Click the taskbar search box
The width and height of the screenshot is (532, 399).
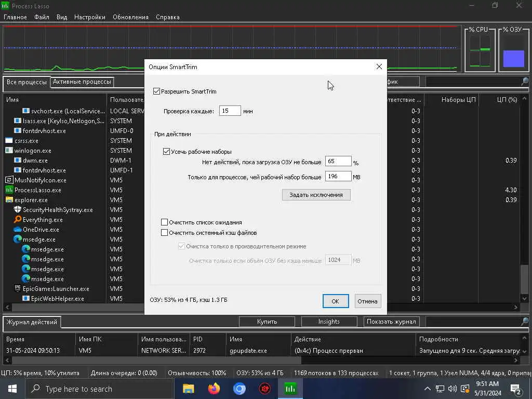pyautogui.click(x=100, y=389)
